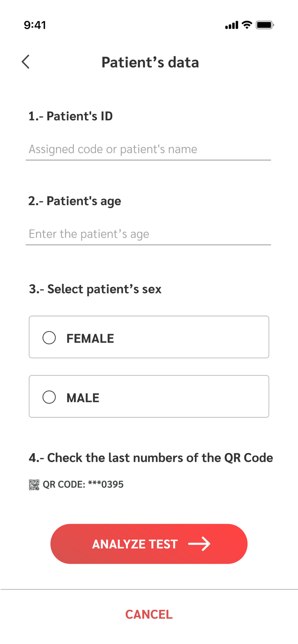Viewport: 298px width, 644px height.
Task: Click the "1.- Patient's ID" label
Action: coord(71,116)
